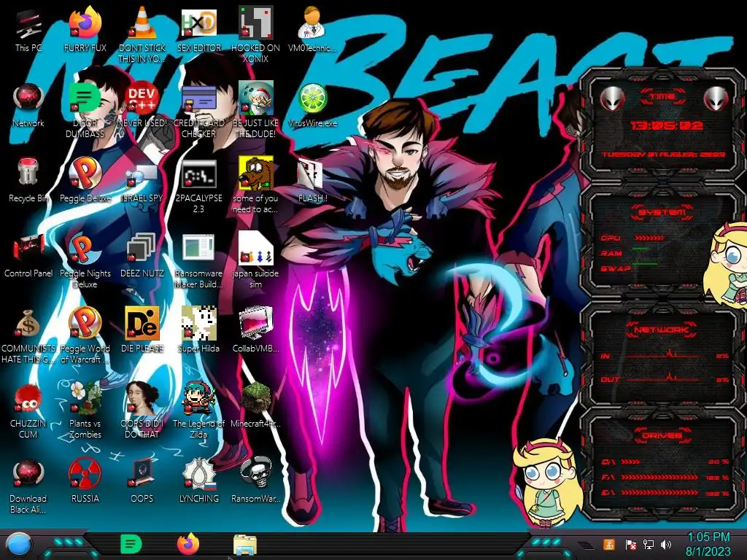
Task: Open the Minecraft4Fr... grass block icon
Action: pos(255,405)
